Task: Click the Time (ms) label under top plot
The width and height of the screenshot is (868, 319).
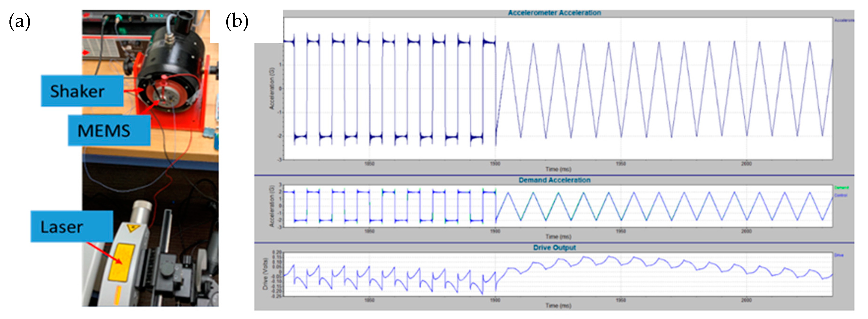Action: tap(558, 169)
